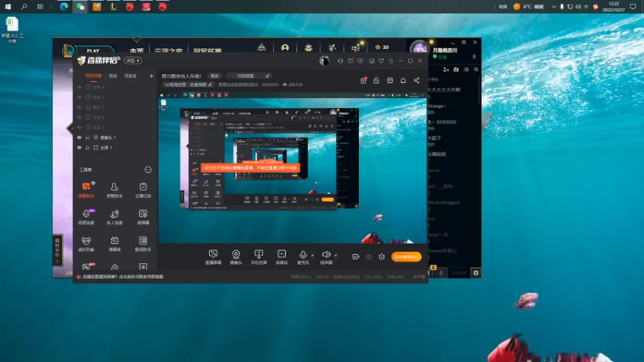Click the record video camera icon
Image resolution: width=644 pixels, height=362 pixels.
[356, 257]
